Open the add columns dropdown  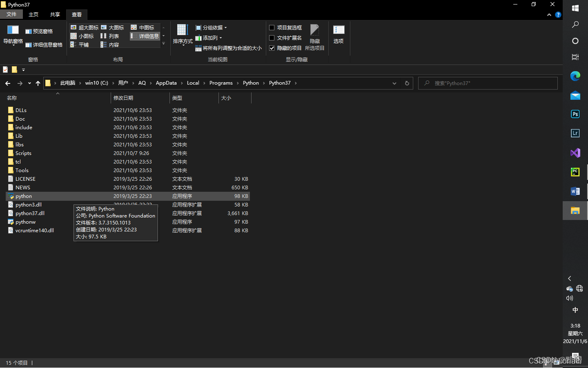click(x=209, y=38)
